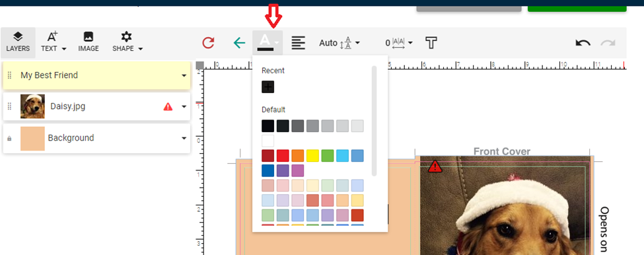
Task: Expand the My Best Friend layer options
Action: [x=184, y=75]
